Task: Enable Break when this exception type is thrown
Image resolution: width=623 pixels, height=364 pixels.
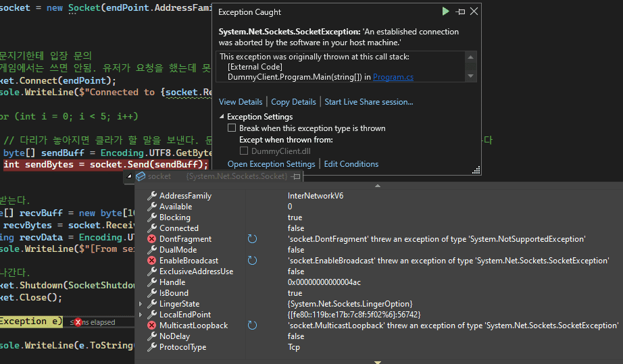Action: click(x=232, y=128)
